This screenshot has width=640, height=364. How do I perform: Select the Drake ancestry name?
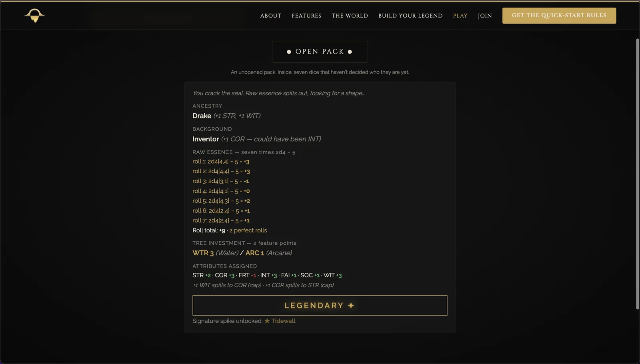click(202, 116)
